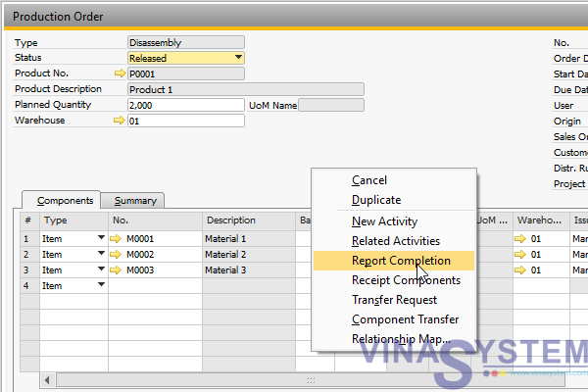Expand the Type dropdown in row 2
Viewport: 588px width, 392px height.
click(101, 253)
